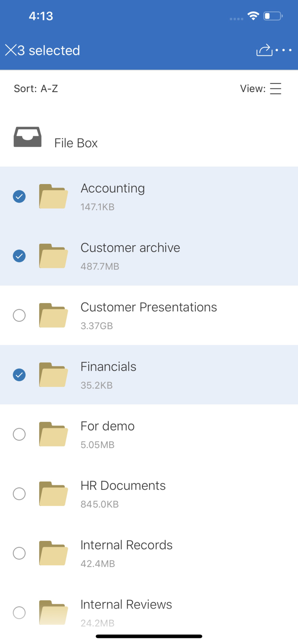Tap the iOS home indicator bar
Image resolution: width=298 pixels, height=644 pixels.
pos(149,636)
